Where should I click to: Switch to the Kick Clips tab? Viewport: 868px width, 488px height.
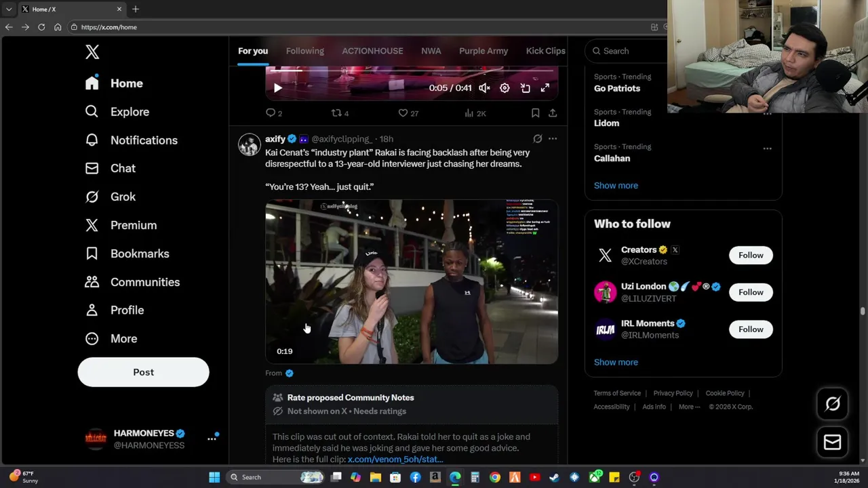pos(545,51)
